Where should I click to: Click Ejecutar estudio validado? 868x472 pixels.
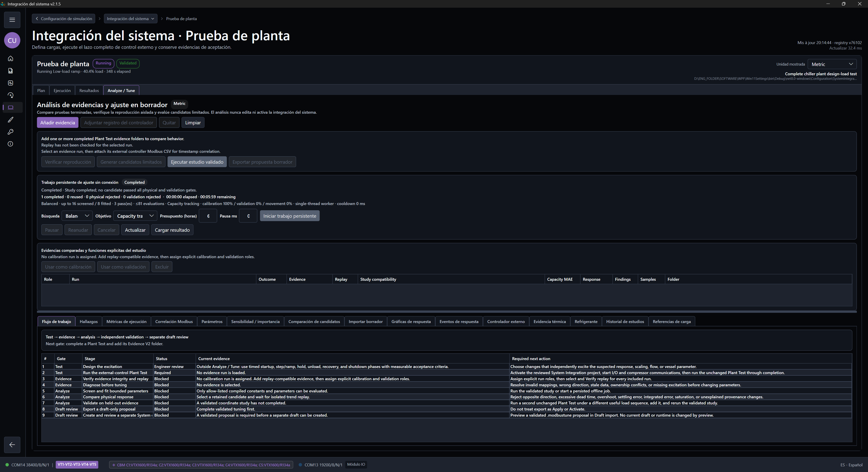197,162
